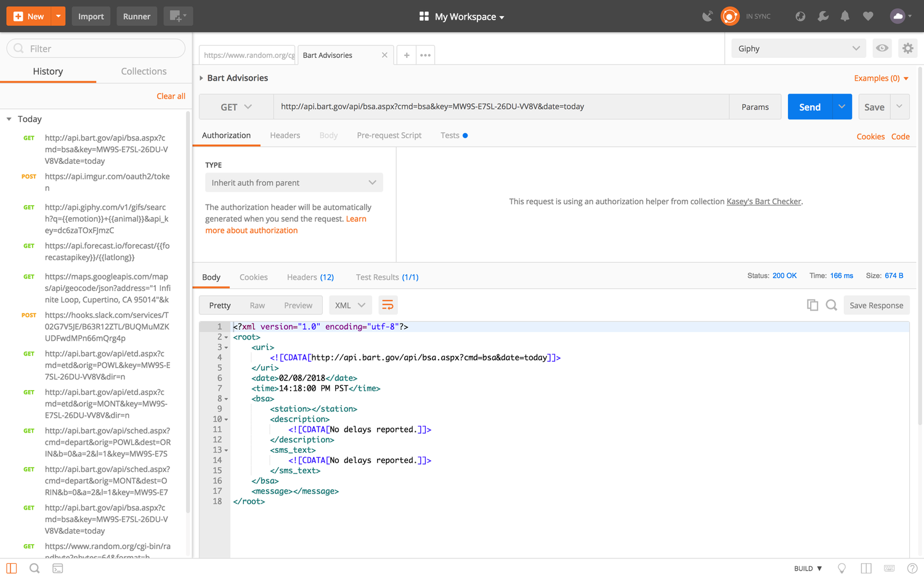Viewport: 924px width, 578px height.
Task: Toggle line wrapping in the response viewer
Action: click(x=387, y=304)
